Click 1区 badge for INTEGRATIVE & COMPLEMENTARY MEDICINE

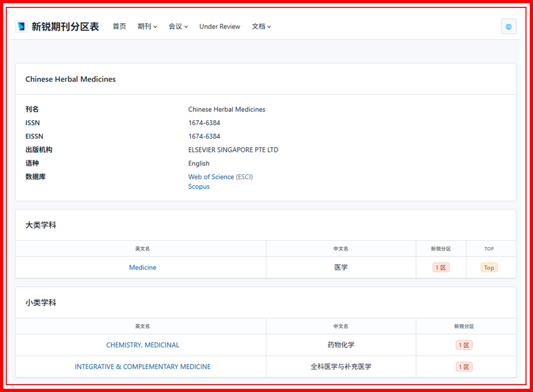coord(464,367)
